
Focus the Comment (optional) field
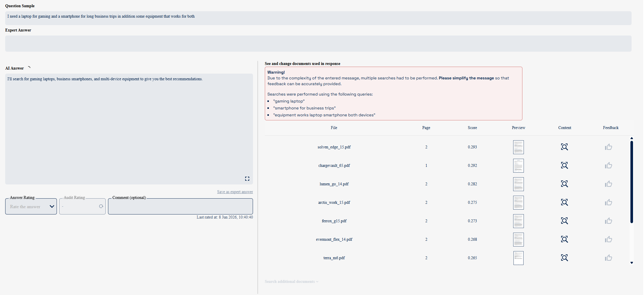(x=180, y=206)
